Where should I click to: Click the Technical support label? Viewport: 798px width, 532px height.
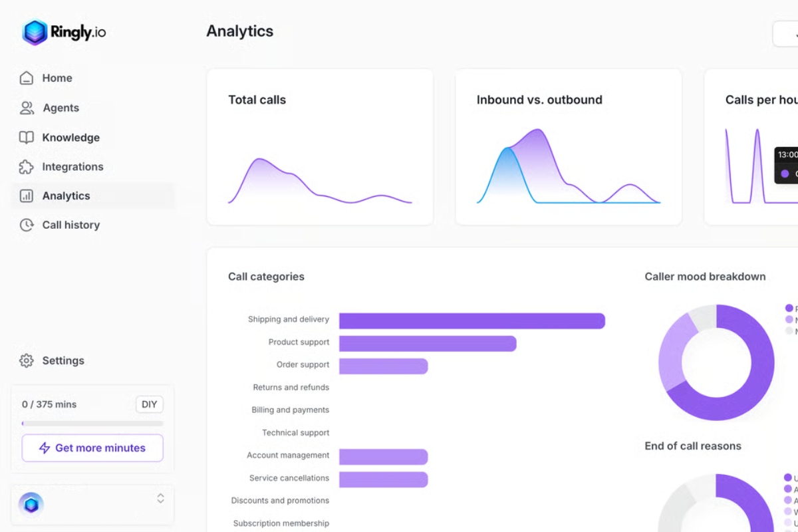click(295, 432)
